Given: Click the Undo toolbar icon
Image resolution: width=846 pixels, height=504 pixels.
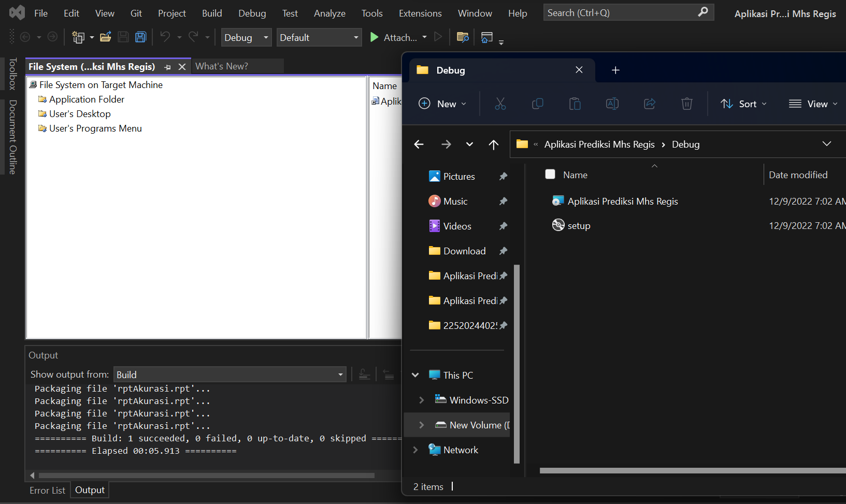Looking at the screenshot, I should click(x=165, y=37).
